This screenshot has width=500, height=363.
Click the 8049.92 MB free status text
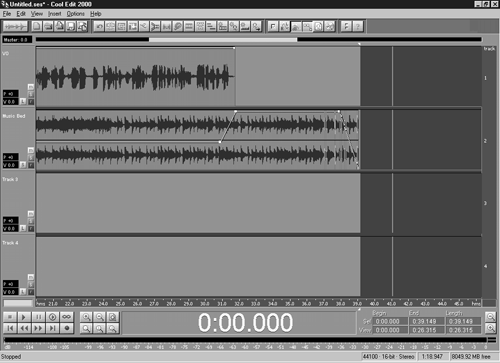point(471,357)
